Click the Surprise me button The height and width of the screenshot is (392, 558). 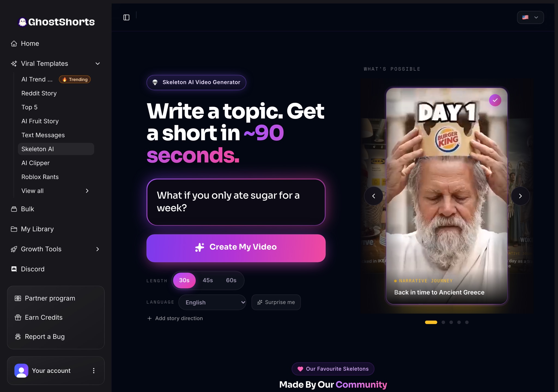click(276, 302)
